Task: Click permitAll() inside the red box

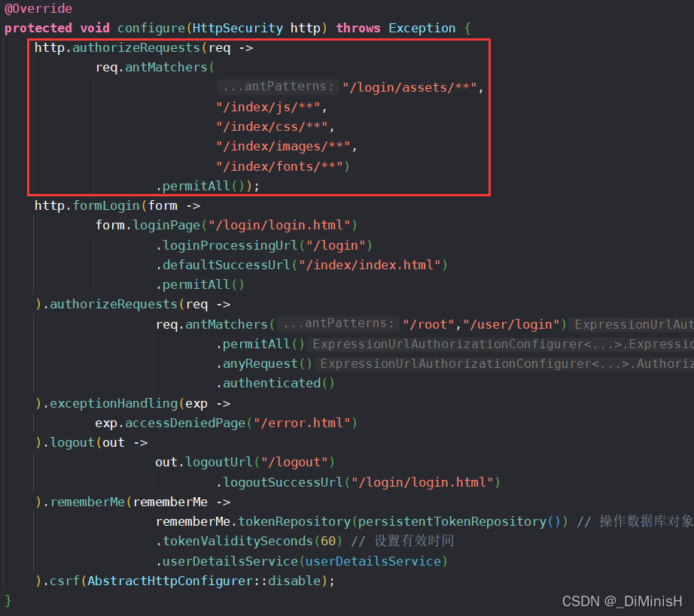Action: (203, 187)
